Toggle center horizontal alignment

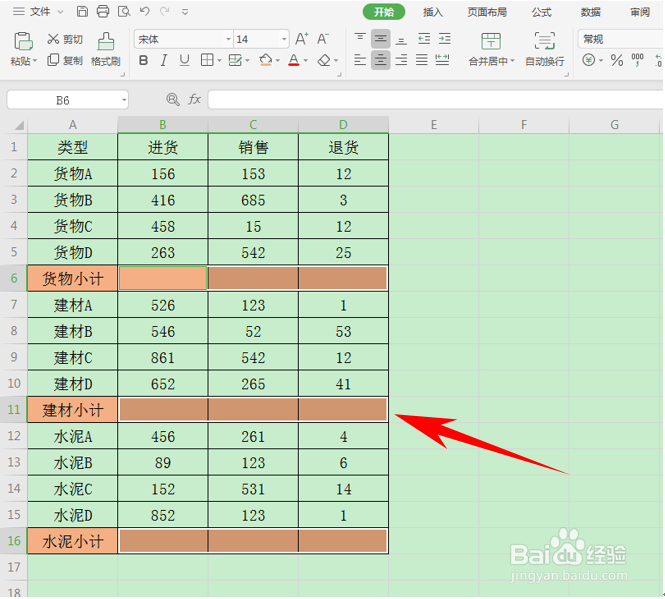(380, 60)
